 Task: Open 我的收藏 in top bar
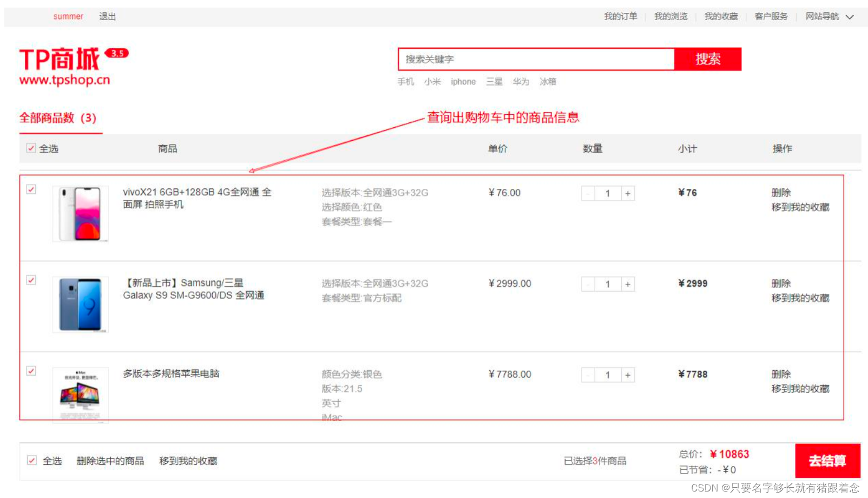coord(721,17)
